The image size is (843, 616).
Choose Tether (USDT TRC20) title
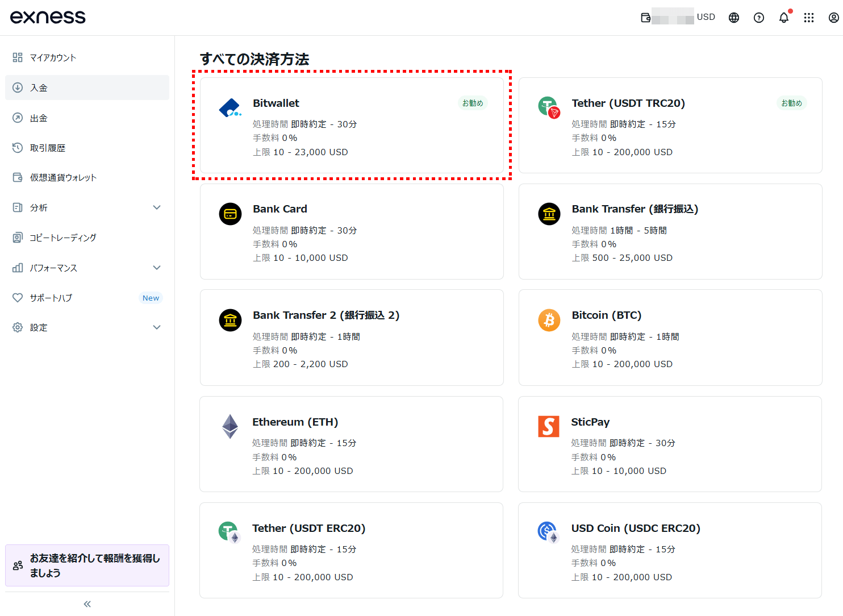[628, 103]
